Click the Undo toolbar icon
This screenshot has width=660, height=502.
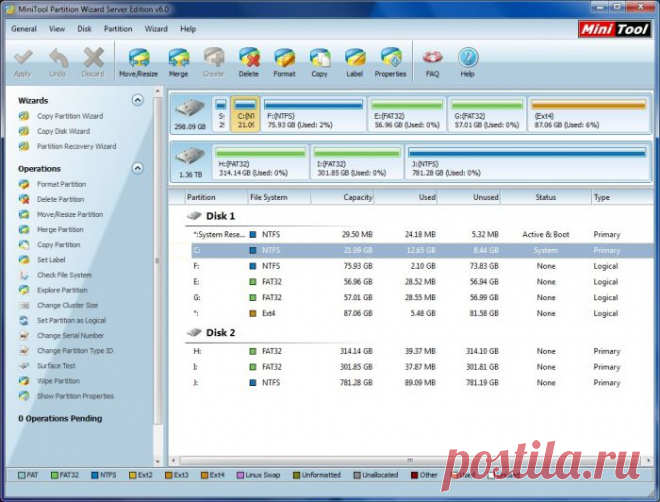pyautogui.click(x=58, y=63)
